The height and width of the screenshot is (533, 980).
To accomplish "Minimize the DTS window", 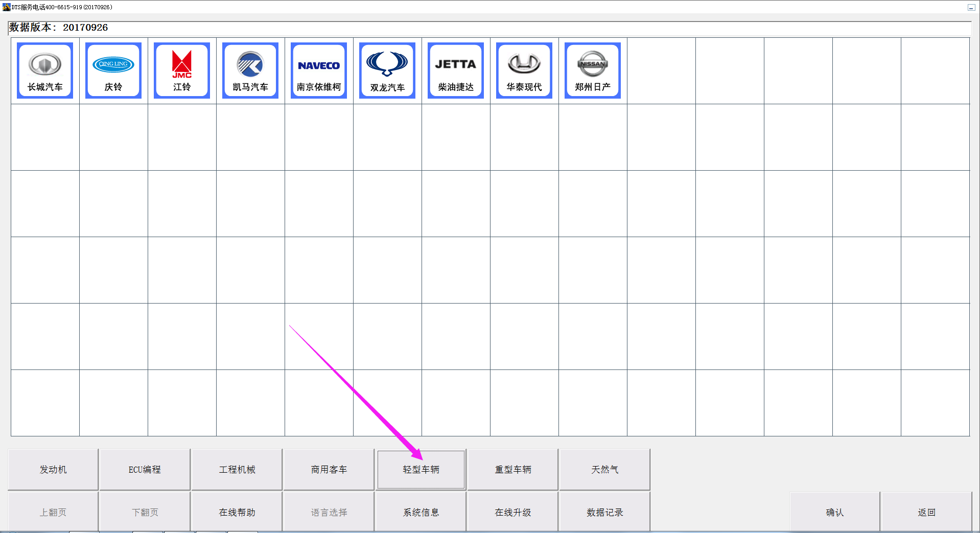I will pos(971,7).
